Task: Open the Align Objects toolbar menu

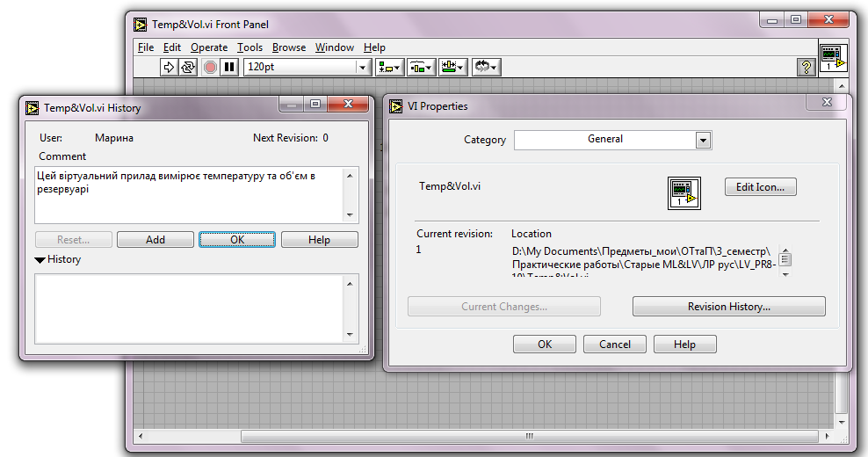Action: 390,67
